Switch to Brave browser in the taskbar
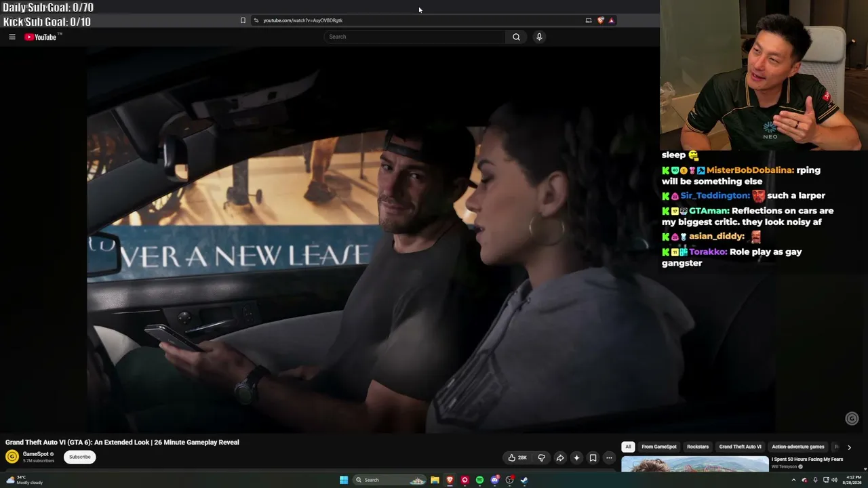Viewport: 868px width, 488px height. coord(450,480)
